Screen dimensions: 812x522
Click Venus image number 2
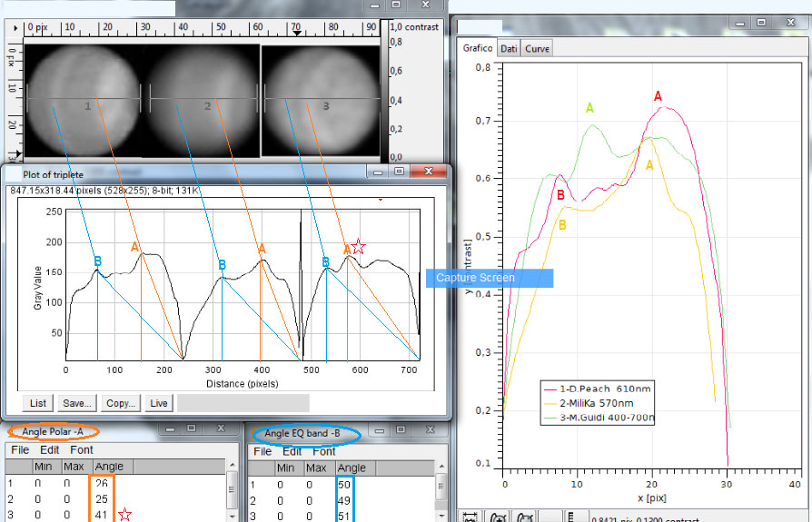point(202,101)
